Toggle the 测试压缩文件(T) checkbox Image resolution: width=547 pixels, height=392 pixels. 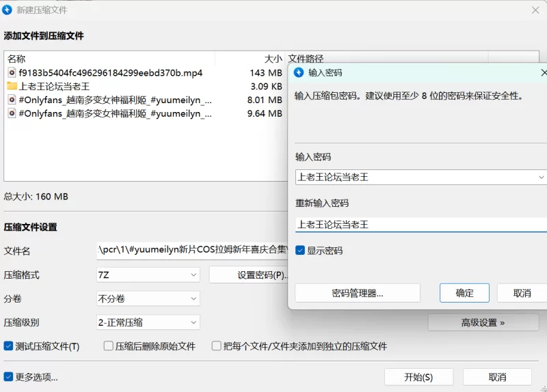(x=9, y=346)
